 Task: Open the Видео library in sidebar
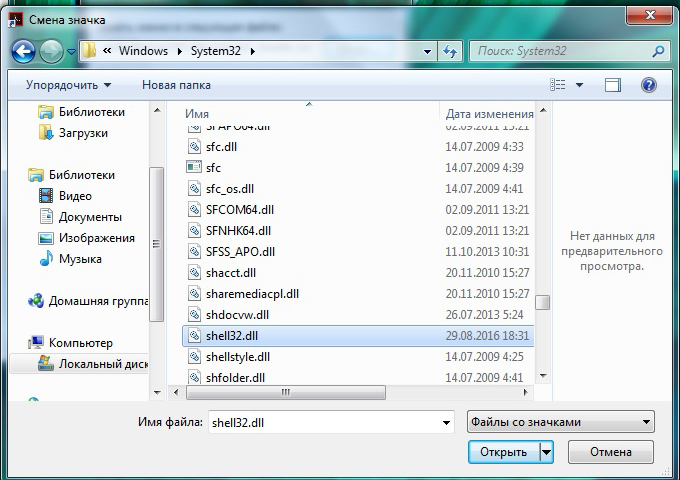[75, 196]
